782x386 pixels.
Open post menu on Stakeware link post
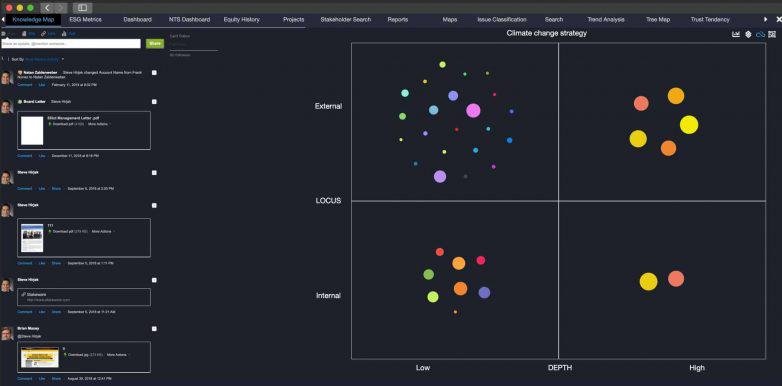click(x=154, y=280)
